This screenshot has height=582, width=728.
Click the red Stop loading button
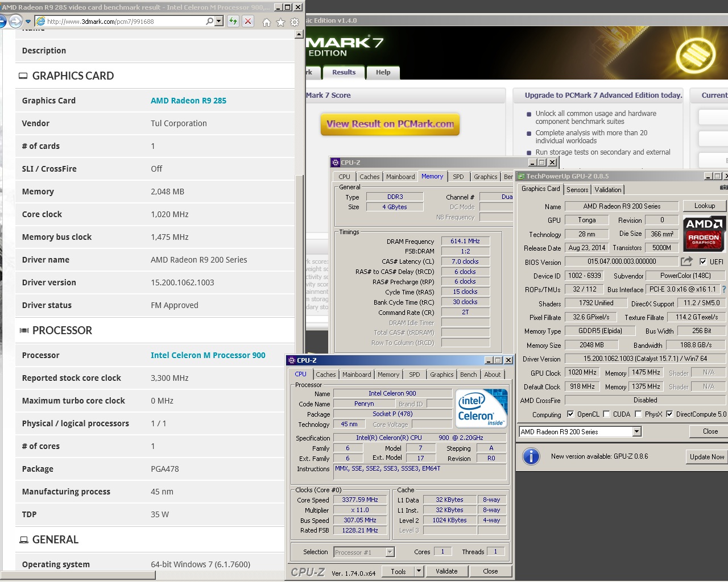click(248, 21)
